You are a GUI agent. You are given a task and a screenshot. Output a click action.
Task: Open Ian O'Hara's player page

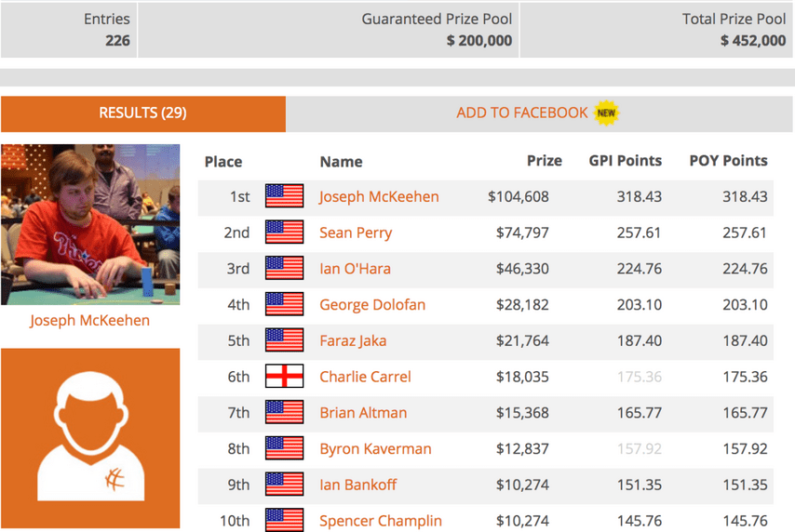(355, 269)
